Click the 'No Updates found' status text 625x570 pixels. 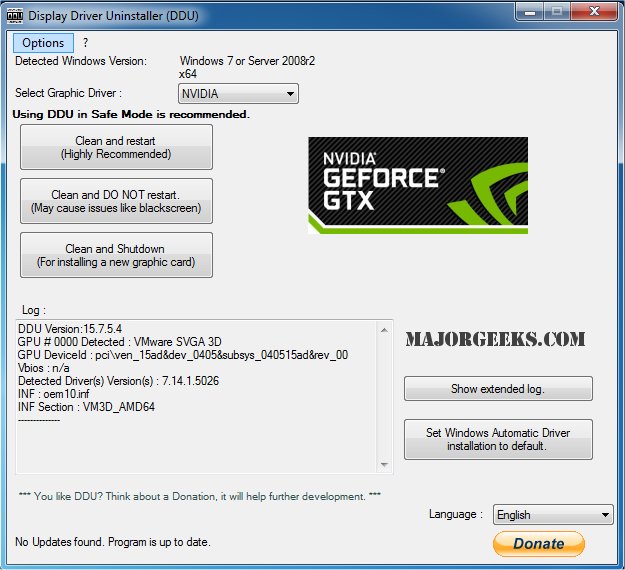113,542
